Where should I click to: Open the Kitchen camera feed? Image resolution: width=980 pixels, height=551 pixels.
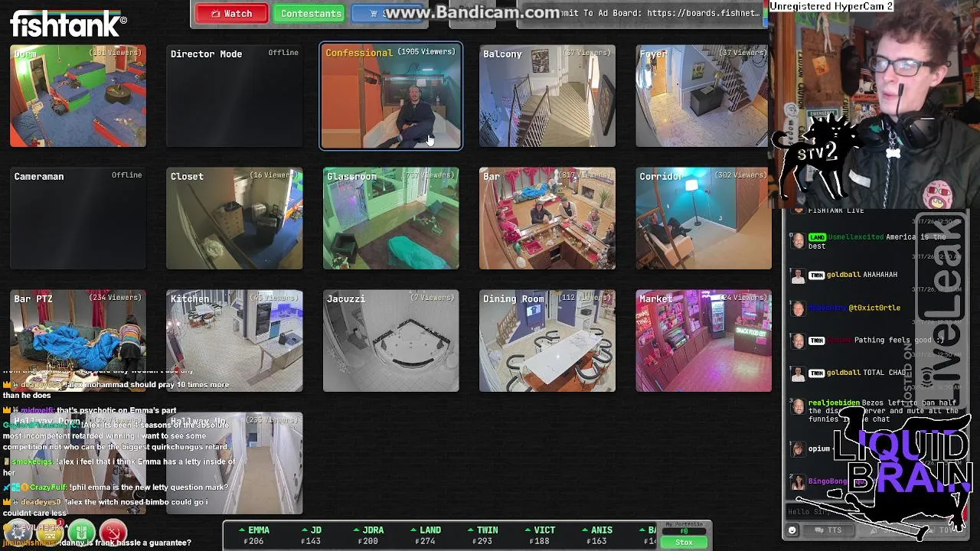pyautogui.click(x=234, y=341)
